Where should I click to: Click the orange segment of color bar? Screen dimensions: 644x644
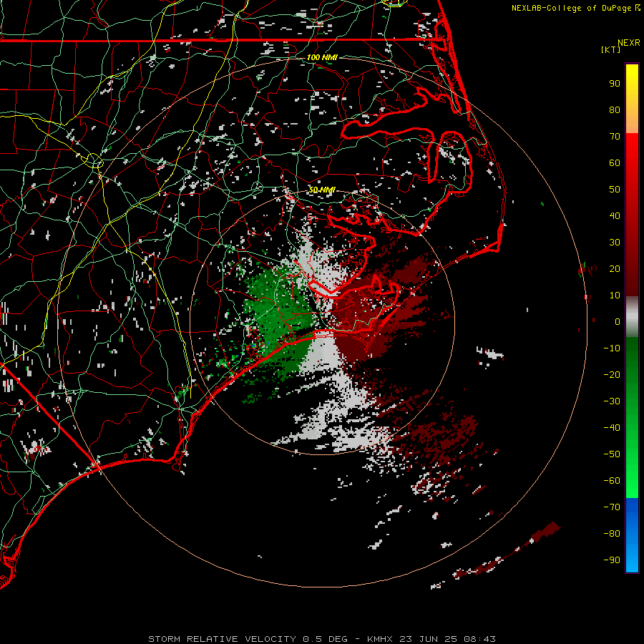click(632, 120)
